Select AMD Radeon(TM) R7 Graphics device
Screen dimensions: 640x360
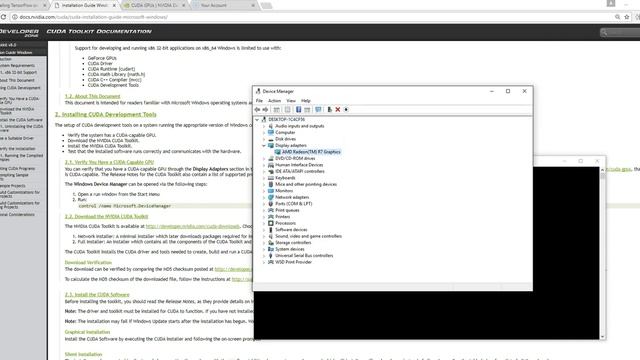pyautogui.click(x=311, y=152)
